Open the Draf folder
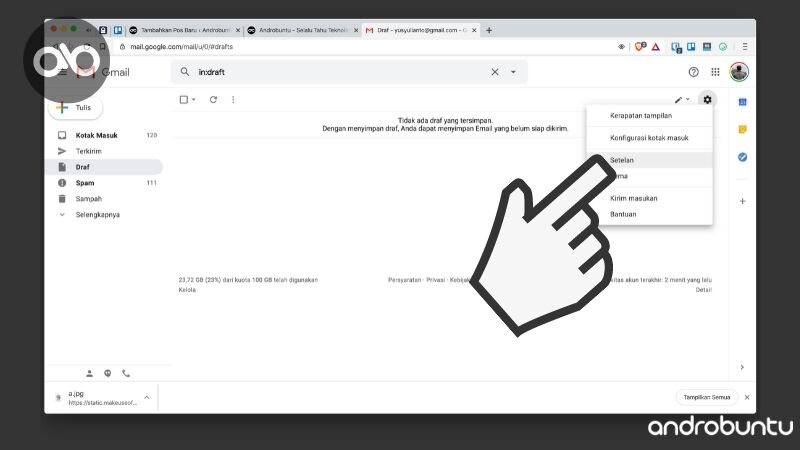800x450 pixels. click(x=104, y=167)
